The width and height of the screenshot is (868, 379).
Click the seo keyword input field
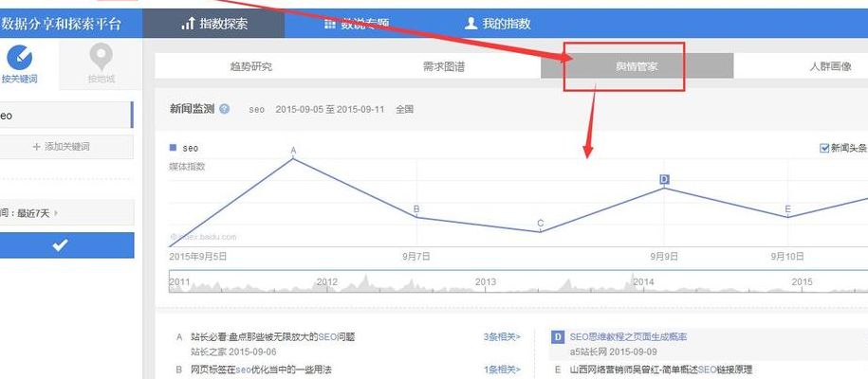65,115
